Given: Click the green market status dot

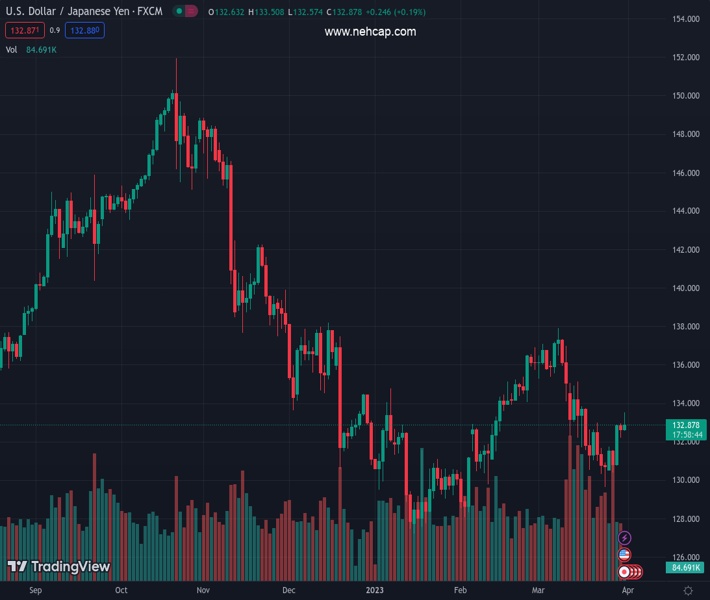Looking at the screenshot, I should (179, 11).
